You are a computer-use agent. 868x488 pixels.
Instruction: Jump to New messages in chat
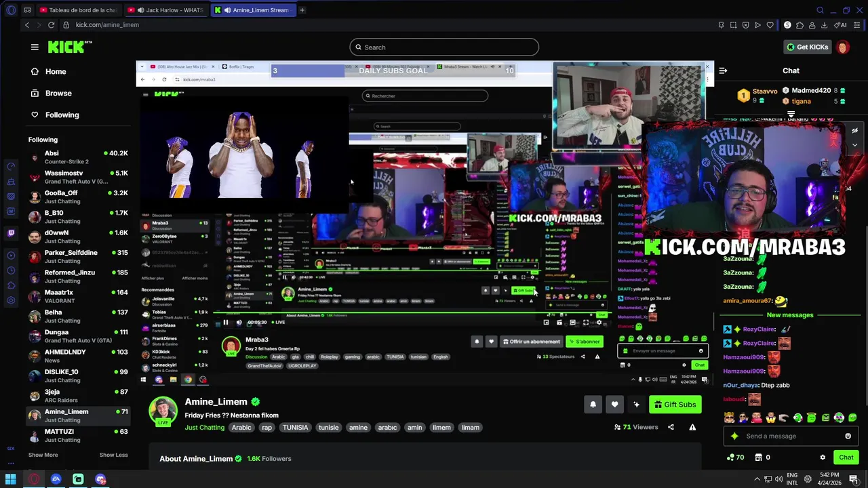(790, 315)
